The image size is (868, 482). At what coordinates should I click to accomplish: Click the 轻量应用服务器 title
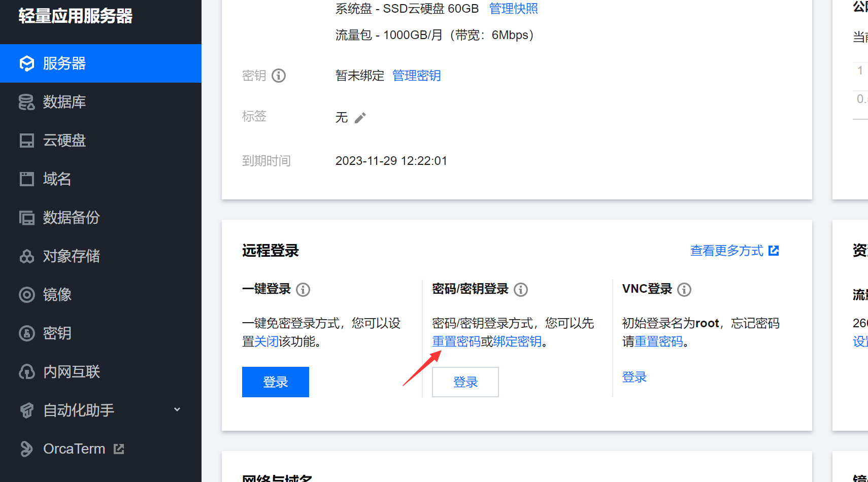76,16
